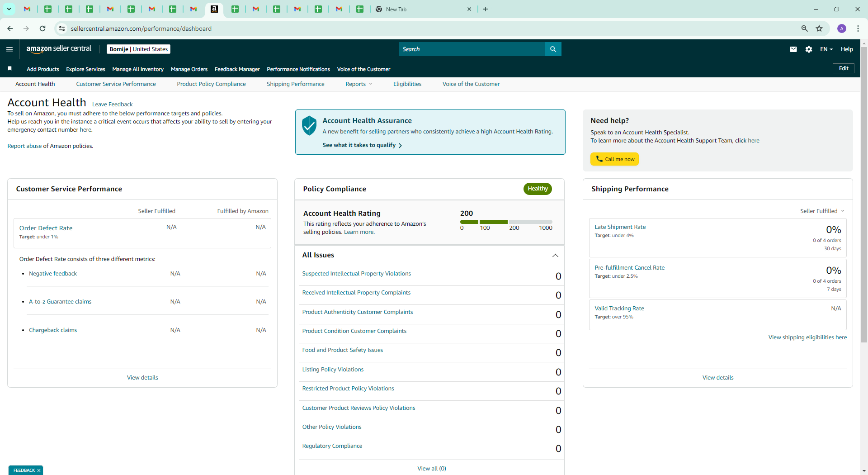View site information icon in address bar
Image resolution: width=868 pixels, height=475 pixels.
coord(62,28)
